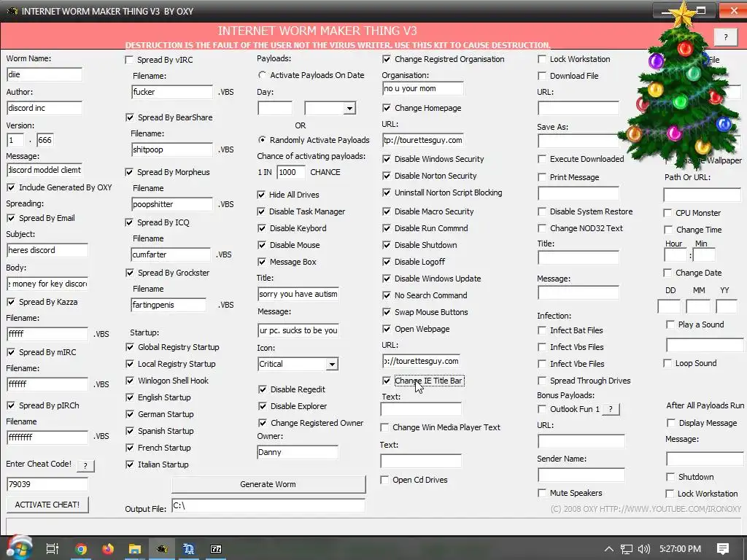Open Task View from the taskbar

[x=53, y=549]
